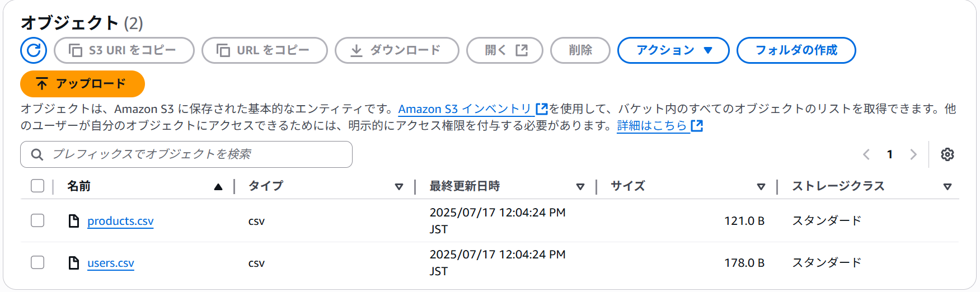
Task: Open the table settings gear icon
Action: coord(947,154)
